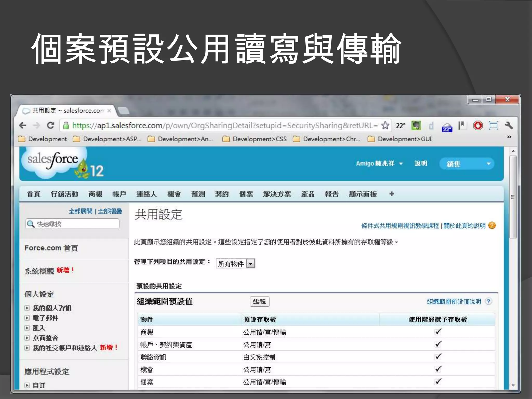Image resolution: width=532 pixels, height=399 pixels.
Task: Click the 說明 link in the header
Action: [x=421, y=163]
